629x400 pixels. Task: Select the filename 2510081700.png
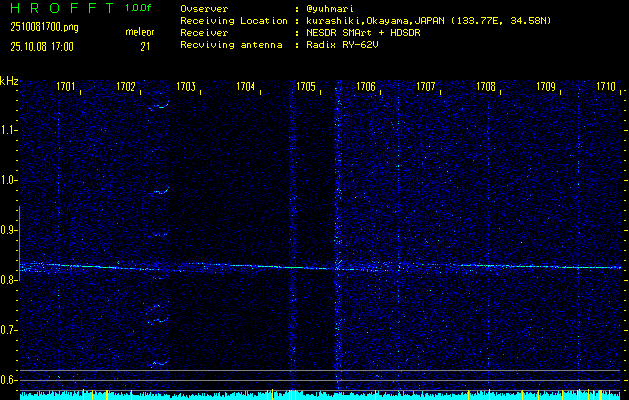pos(45,27)
